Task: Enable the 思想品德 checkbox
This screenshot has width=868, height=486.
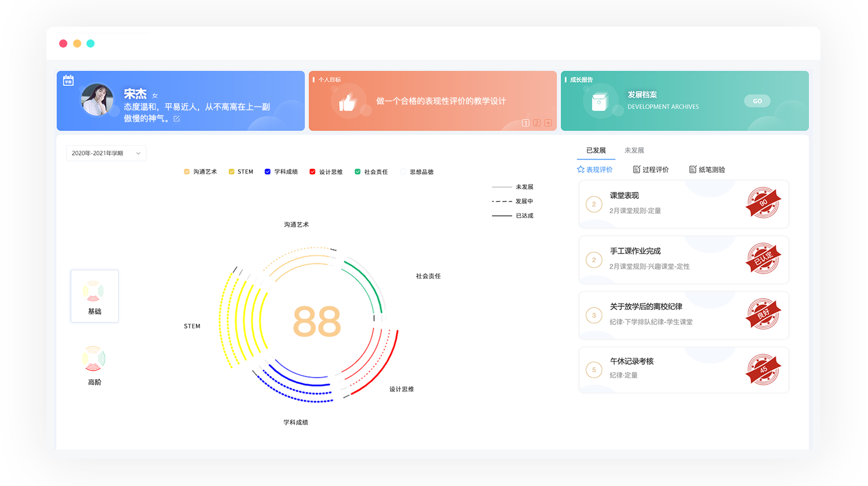Action: click(x=403, y=172)
